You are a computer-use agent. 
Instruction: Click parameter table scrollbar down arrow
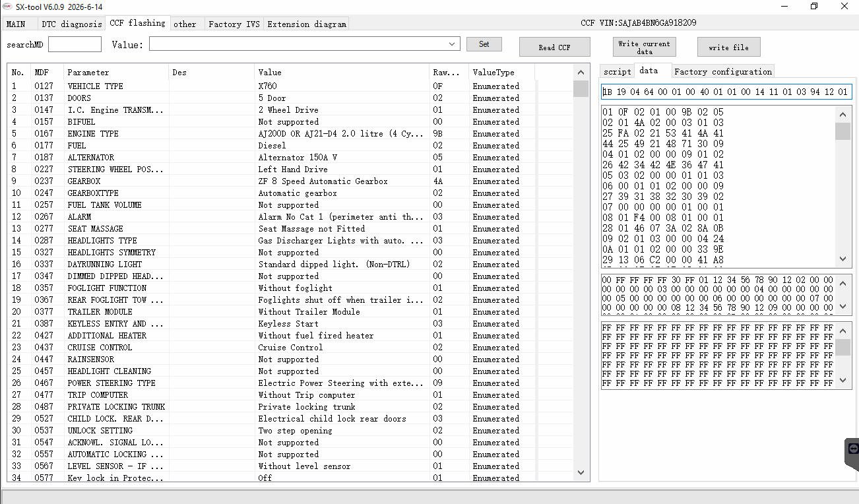pyautogui.click(x=581, y=472)
